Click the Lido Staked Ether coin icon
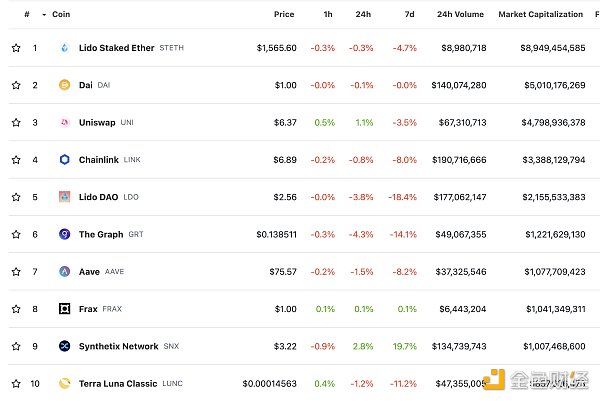This screenshot has height=401, width=600. pos(65,48)
